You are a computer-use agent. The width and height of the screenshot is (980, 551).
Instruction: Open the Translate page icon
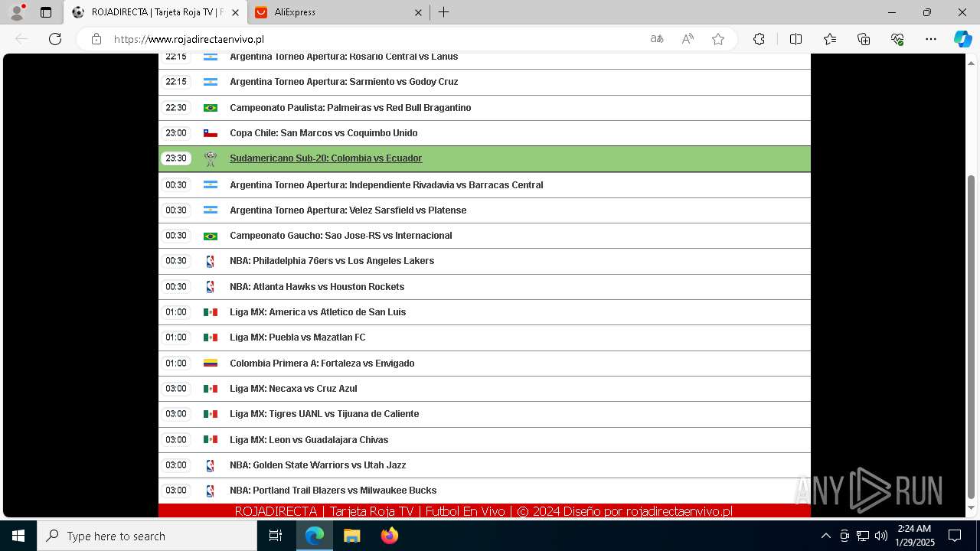tap(657, 39)
